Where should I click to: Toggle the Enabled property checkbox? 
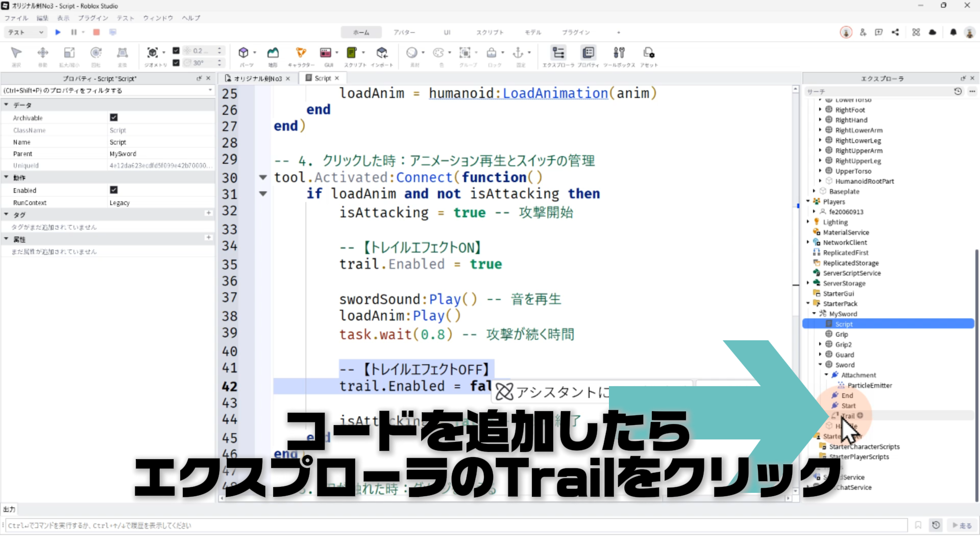click(114, 190)
